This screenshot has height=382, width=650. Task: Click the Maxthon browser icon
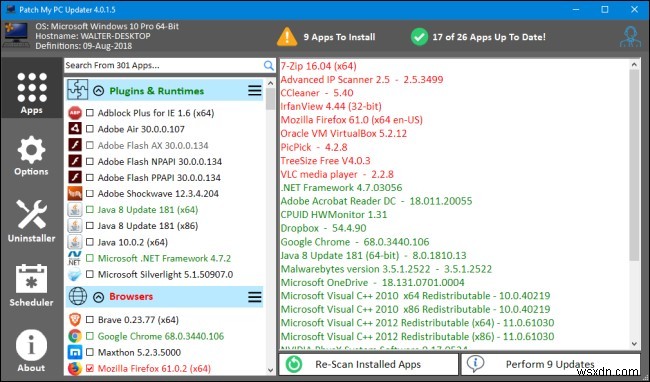pyautogui.click(x=75, y=352)
